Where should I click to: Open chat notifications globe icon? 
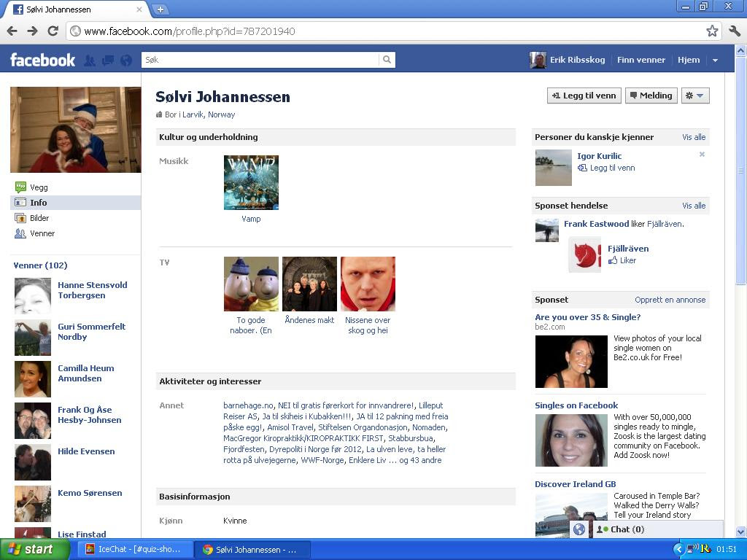pos(578,529)
